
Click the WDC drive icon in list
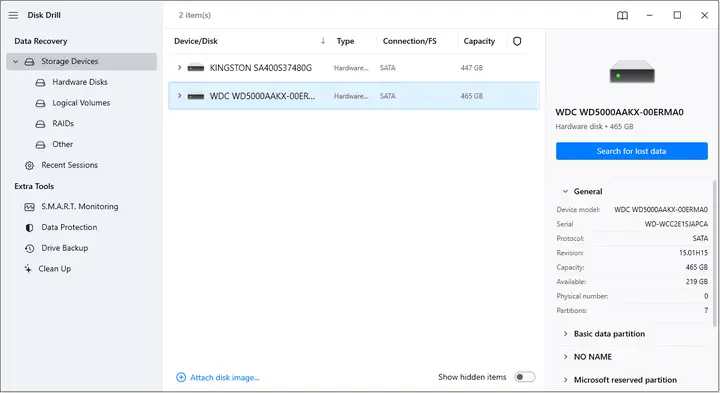[196, 96]
